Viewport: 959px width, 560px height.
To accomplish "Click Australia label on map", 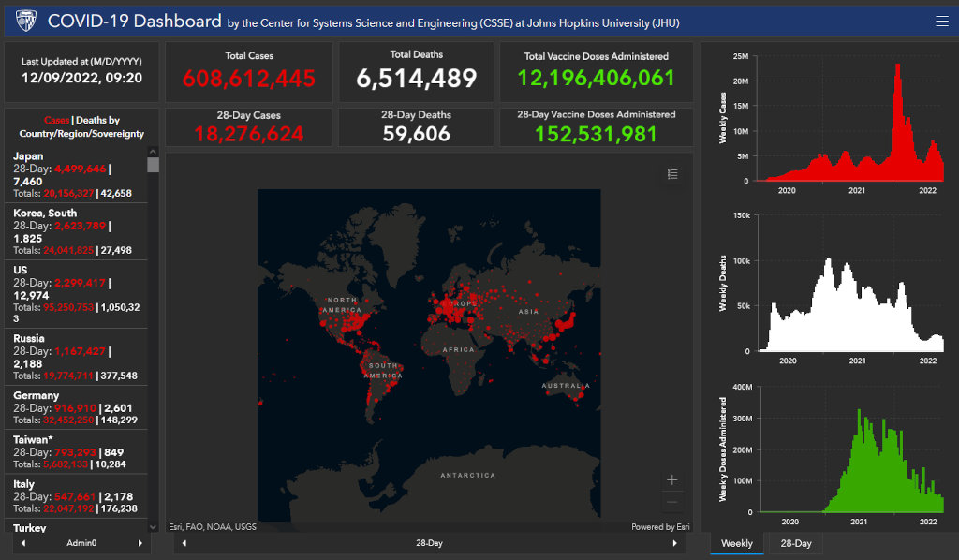I will click(x=566, y=386).
